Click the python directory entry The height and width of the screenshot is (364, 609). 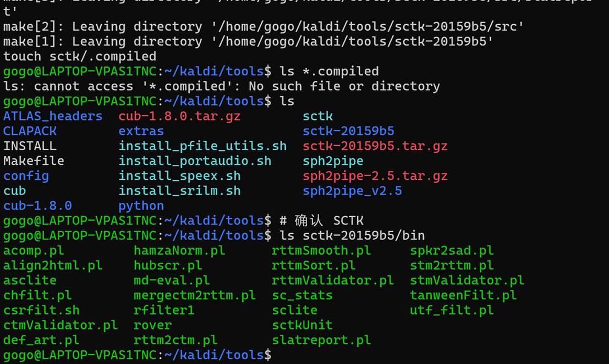click(141, 206)
